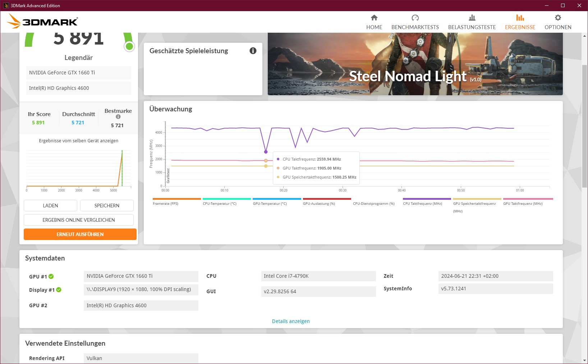
Task: Minimize the 3DMark window
Action: pos(546,5)
